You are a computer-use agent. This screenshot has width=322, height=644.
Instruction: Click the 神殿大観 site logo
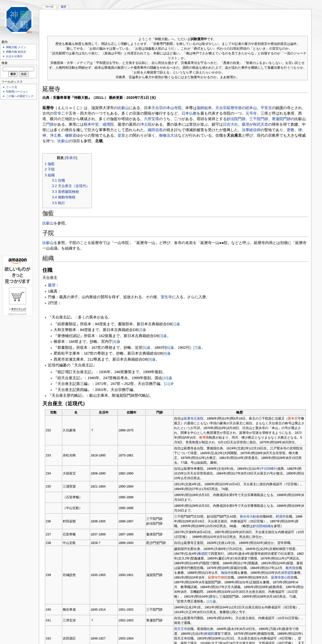[x=20, y=20]
